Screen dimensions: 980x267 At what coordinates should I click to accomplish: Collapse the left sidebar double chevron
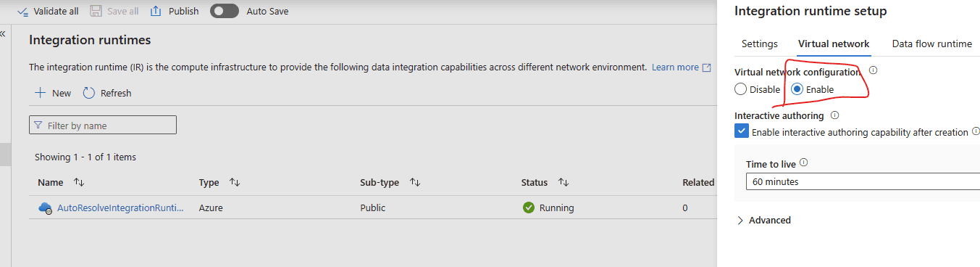coord(3,33)
